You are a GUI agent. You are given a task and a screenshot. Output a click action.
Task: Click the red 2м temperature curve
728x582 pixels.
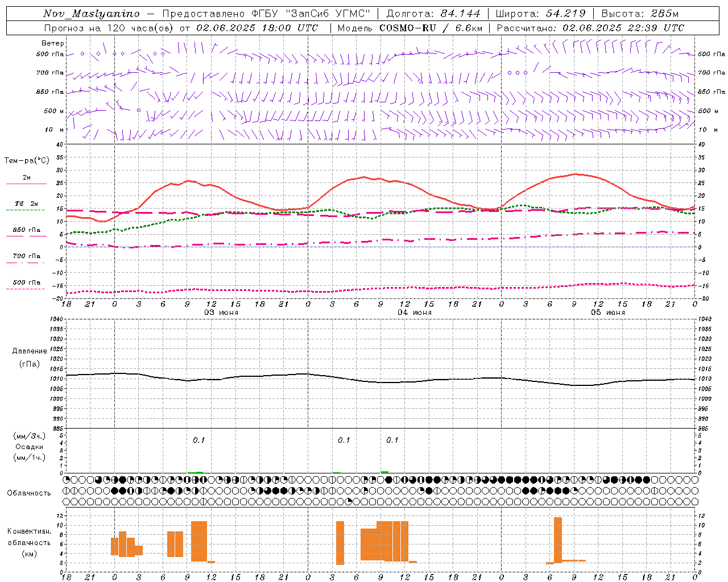pyautogui.click(x=381, y=179)
